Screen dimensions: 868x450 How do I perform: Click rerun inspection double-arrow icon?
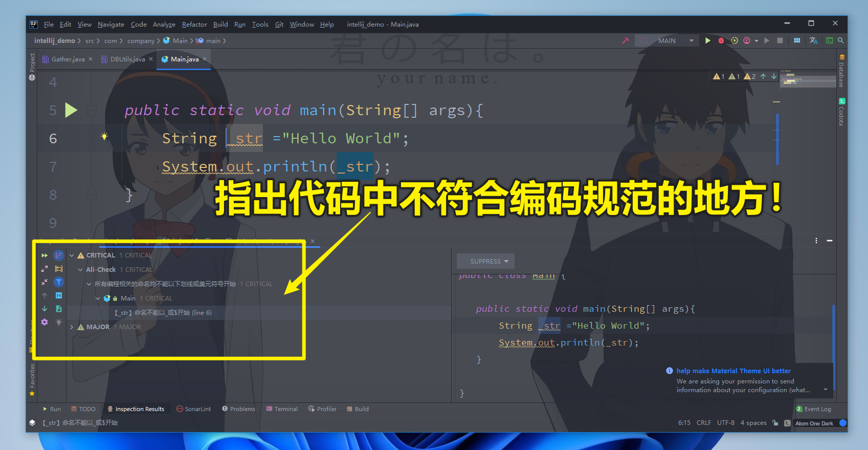pos(44,255)
